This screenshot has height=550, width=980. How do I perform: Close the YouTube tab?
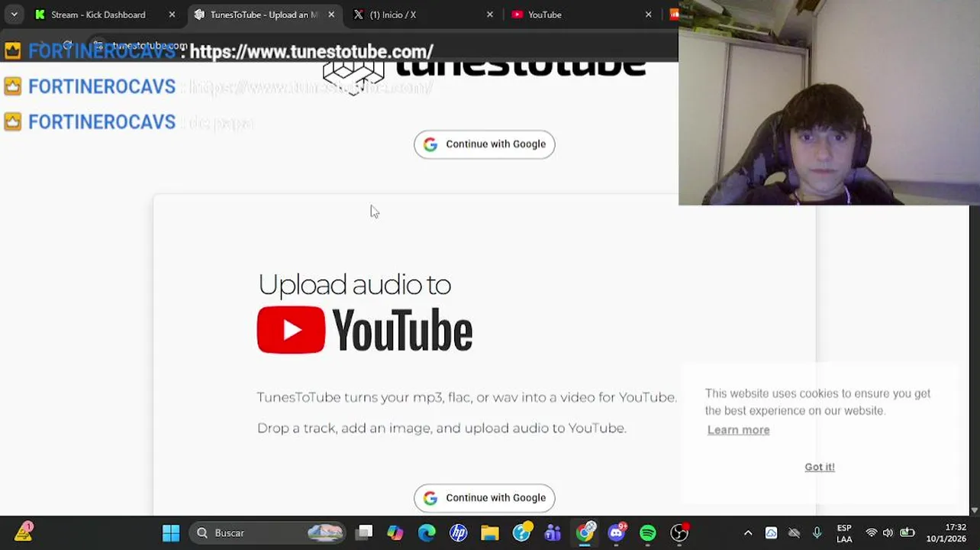point(649,15)
